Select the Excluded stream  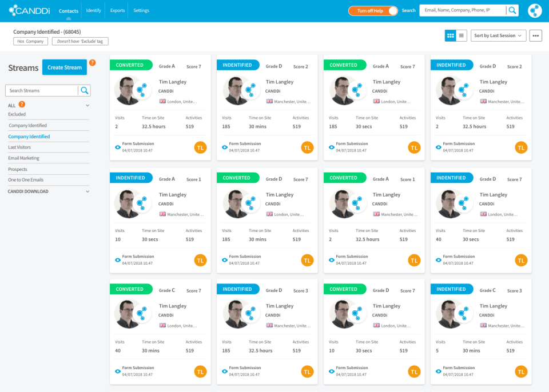17,114
